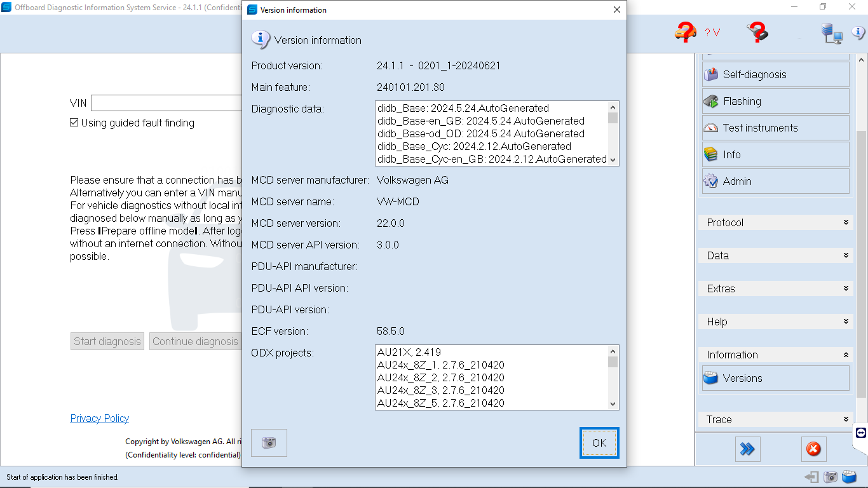The width and height of the screenshot is (868, 488).
Task: Click the Version information dialog title icon
Action: [x=252, y=10]
